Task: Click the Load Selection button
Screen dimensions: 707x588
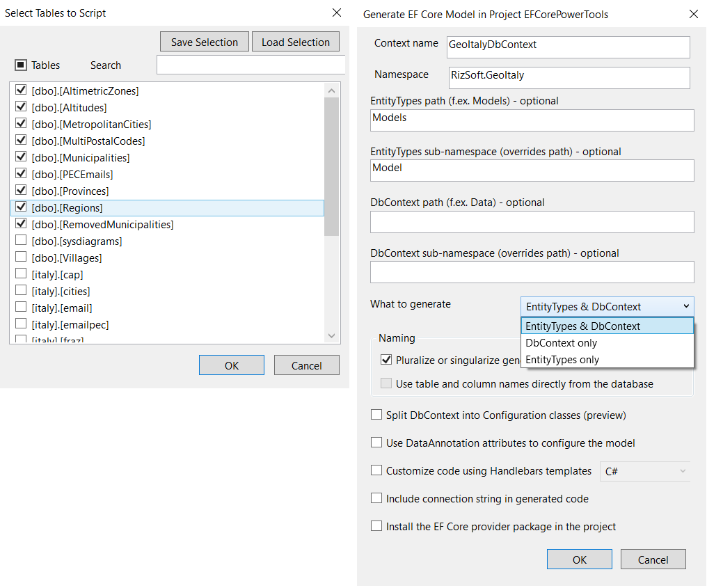Action: coord(295,42)
